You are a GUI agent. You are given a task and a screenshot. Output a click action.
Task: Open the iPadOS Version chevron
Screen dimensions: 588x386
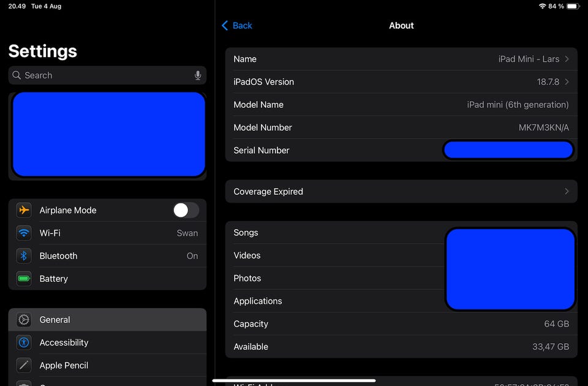click(567, 81)
